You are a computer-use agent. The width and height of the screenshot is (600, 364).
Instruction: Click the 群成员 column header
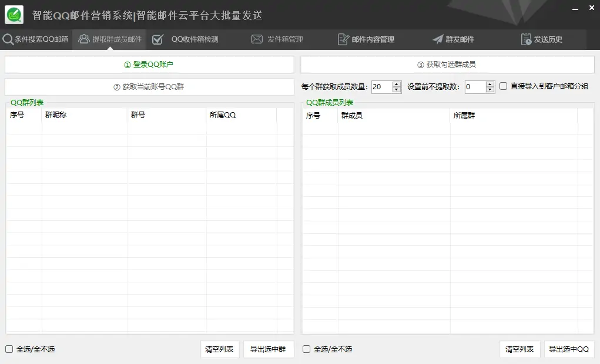click(394, 116)
